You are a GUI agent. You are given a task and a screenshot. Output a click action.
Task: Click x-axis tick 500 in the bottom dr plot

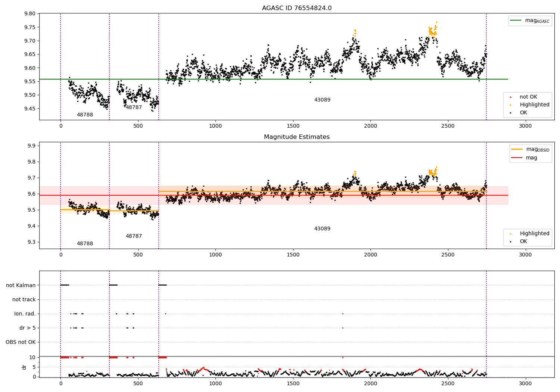138,383
